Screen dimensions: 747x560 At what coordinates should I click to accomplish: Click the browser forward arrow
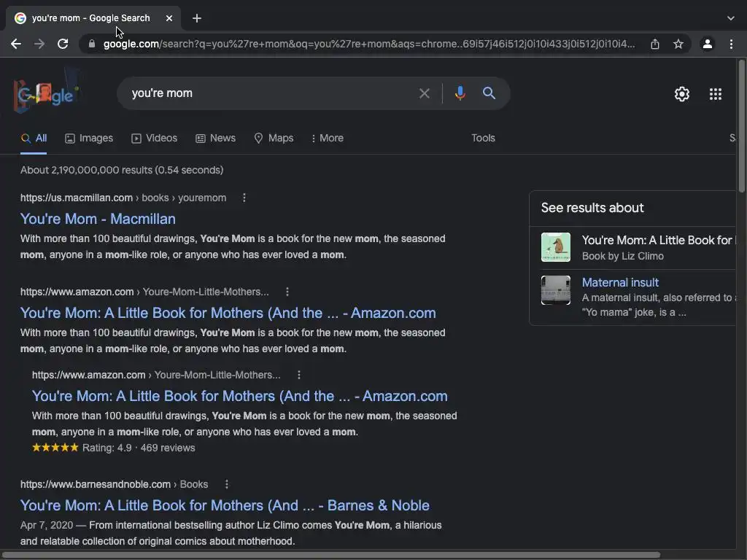(x=39, y=44)
